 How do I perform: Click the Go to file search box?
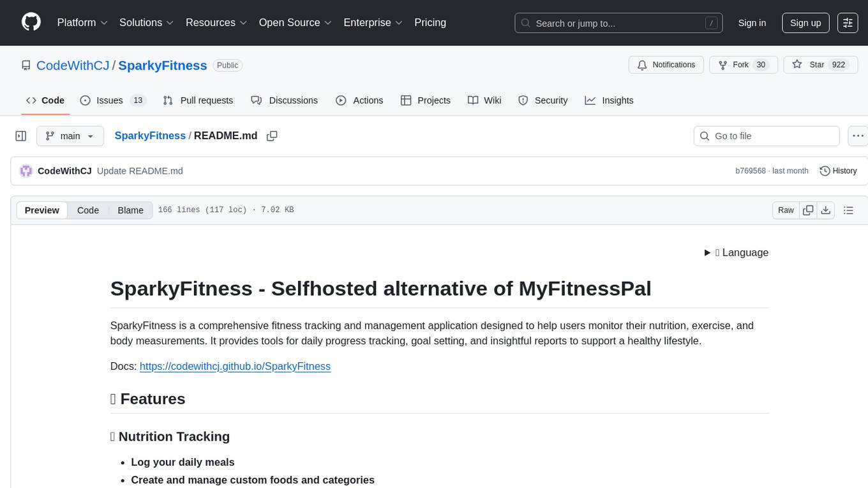[x=767, y=136]
